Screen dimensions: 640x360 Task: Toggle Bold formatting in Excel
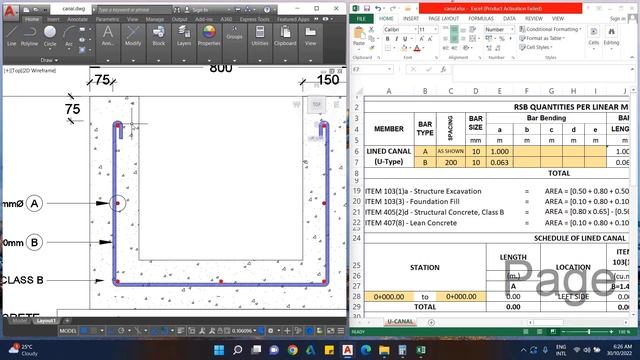click(387, 39)
